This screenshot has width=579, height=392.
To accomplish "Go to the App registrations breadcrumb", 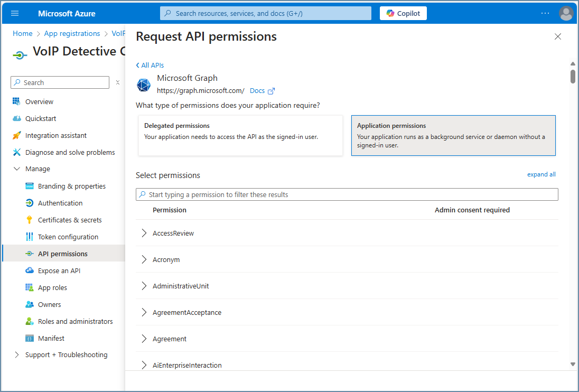I will click(x=72, y=34).
